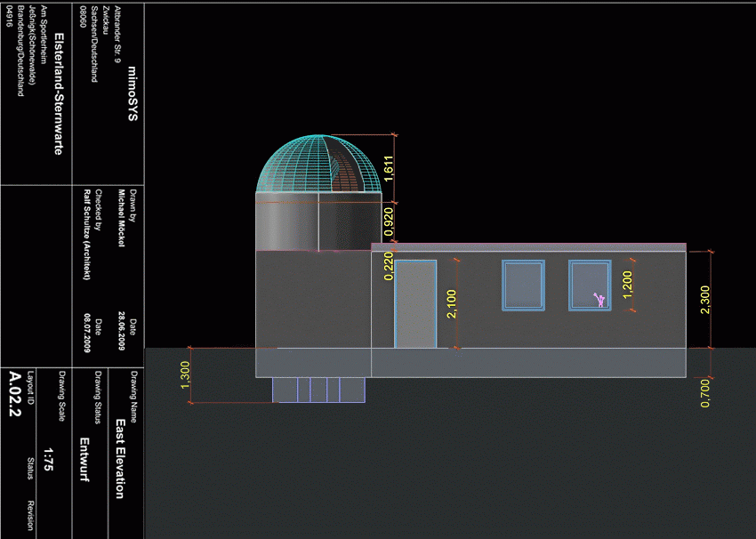Select the 2,300 wall height dimension
This screenshot has height=539, width=756.
click(705, 298)
